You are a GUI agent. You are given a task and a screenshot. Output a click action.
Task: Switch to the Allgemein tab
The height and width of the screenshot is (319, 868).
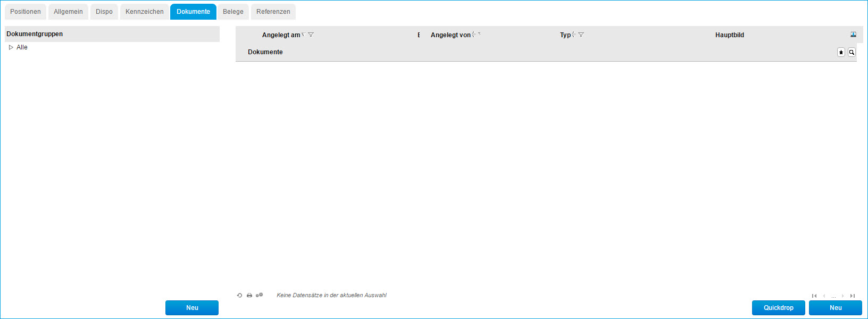click(68, 12)
